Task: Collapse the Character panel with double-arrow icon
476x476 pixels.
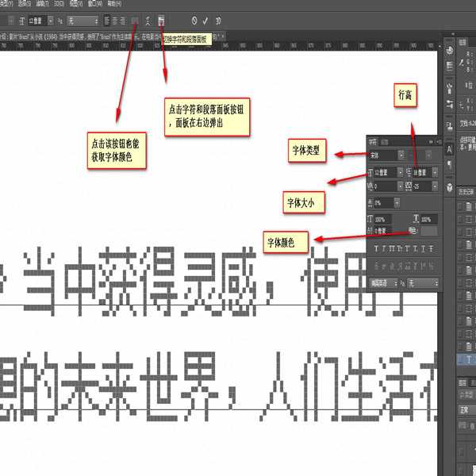Action: (x=431, y=141)
